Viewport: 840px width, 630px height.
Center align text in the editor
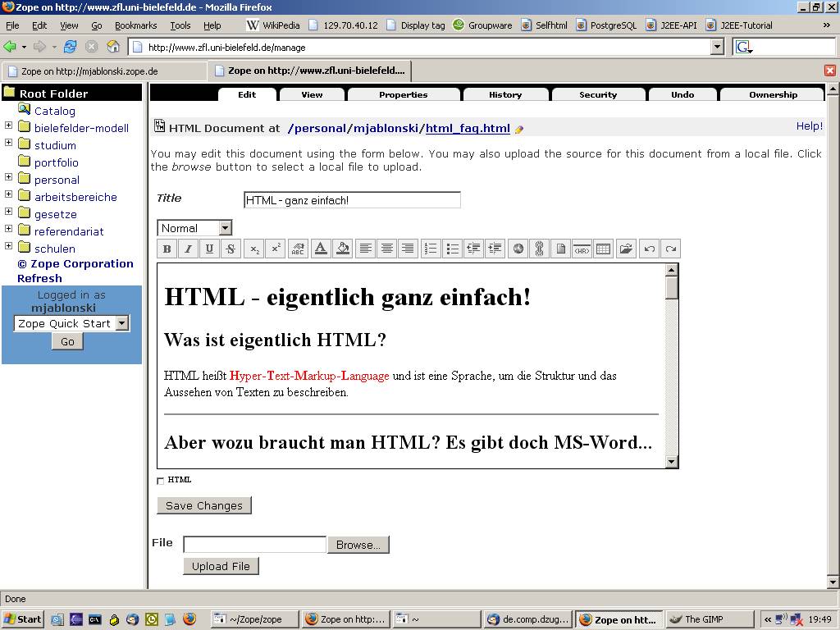coord(386,249)
